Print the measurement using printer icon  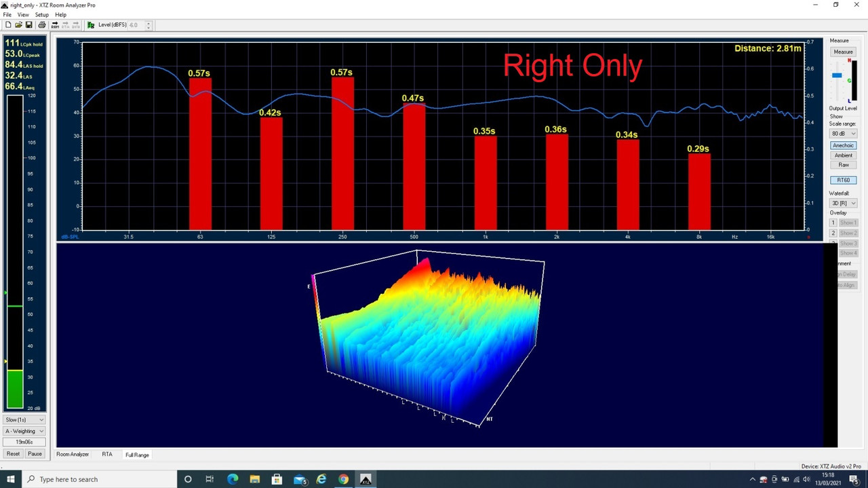pos(41,25)
